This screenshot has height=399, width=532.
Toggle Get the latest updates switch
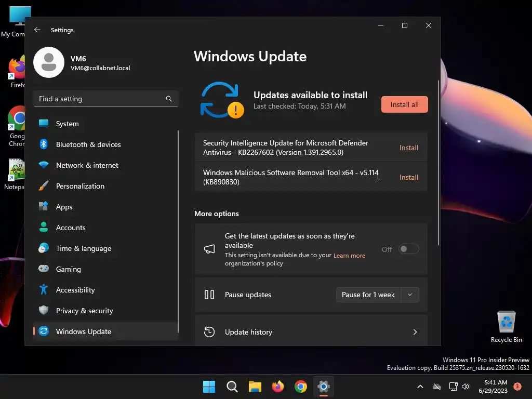click(408, 249)
